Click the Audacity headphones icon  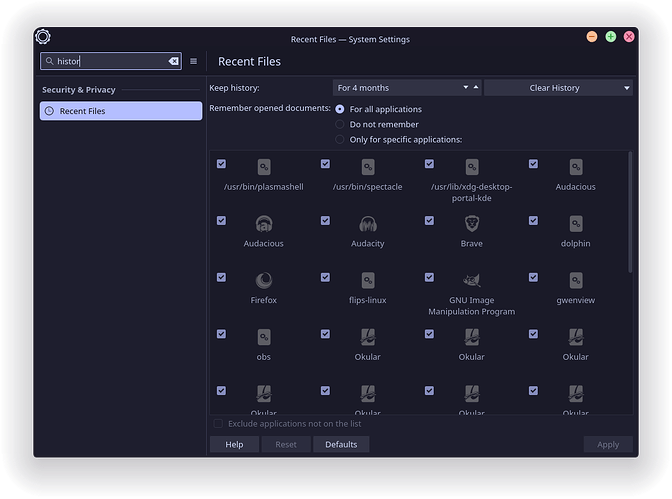[x=368, y=223]
